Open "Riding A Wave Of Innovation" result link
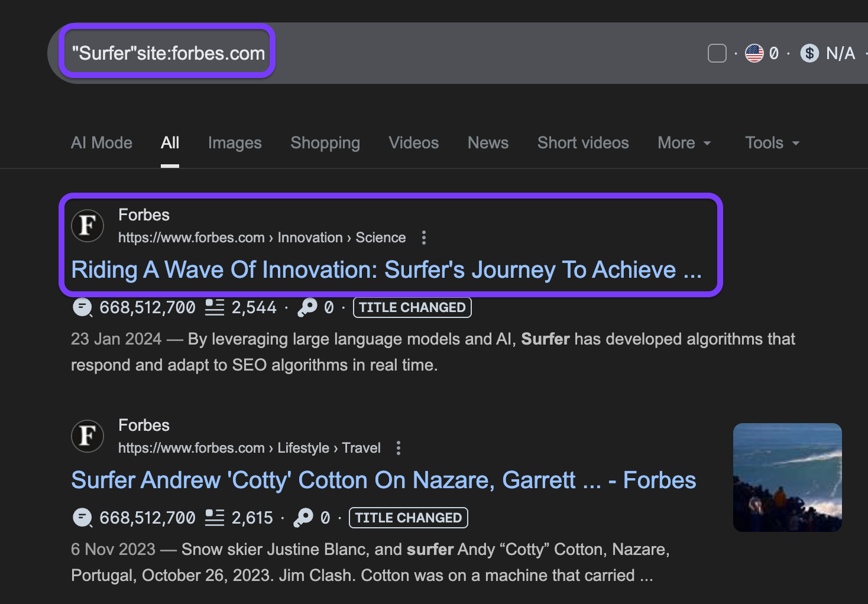Screen dimensions: 868x604 click(x=386, y=270)
